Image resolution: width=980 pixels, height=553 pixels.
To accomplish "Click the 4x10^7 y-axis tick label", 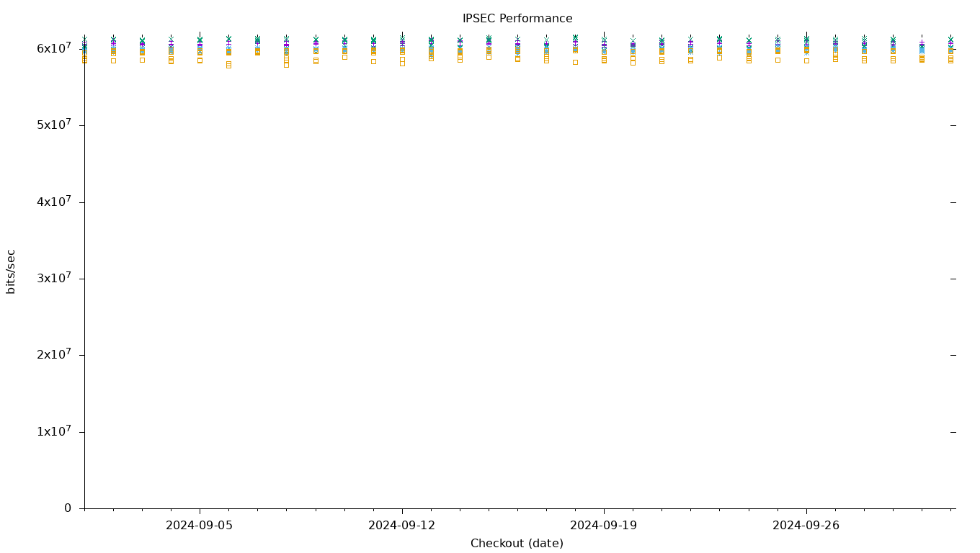I will click(x=54, y=202).
